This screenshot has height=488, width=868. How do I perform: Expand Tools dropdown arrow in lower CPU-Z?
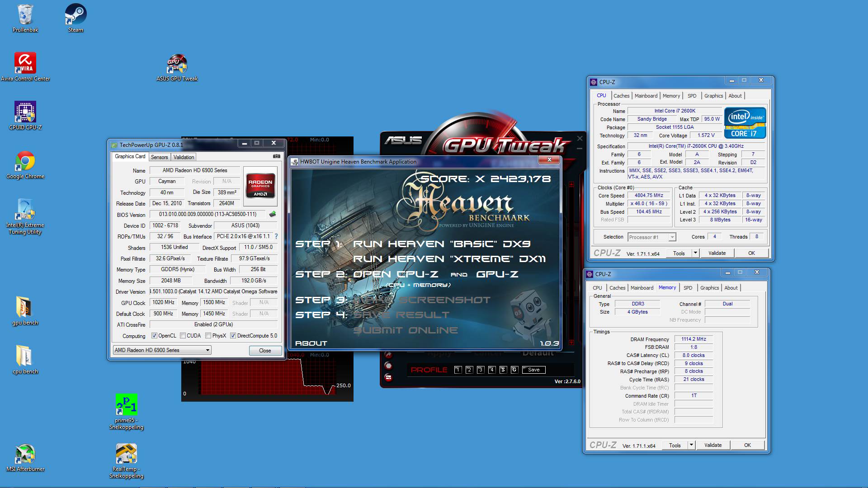pos(691,445)
